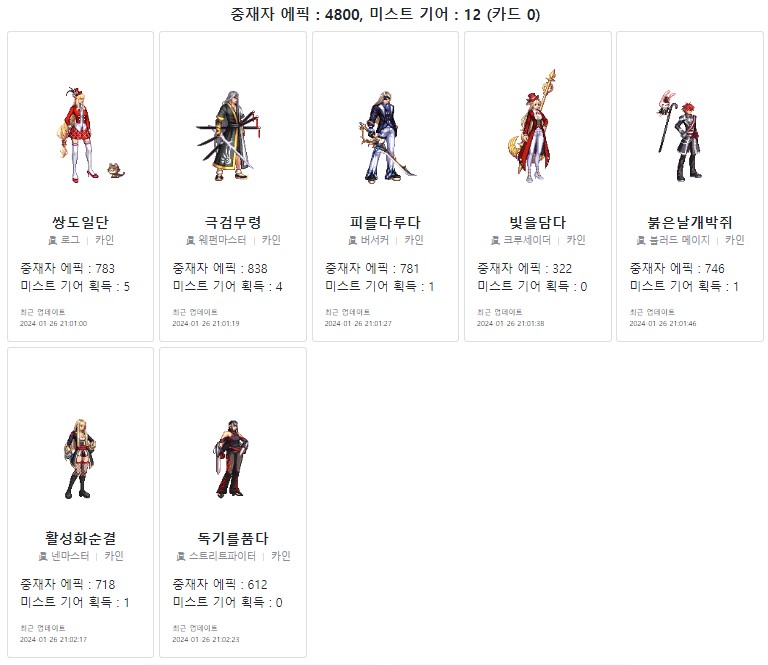Open the 극검무령 character name link
The height and width of the screenshot is (665, 768).
click(233, 222)
